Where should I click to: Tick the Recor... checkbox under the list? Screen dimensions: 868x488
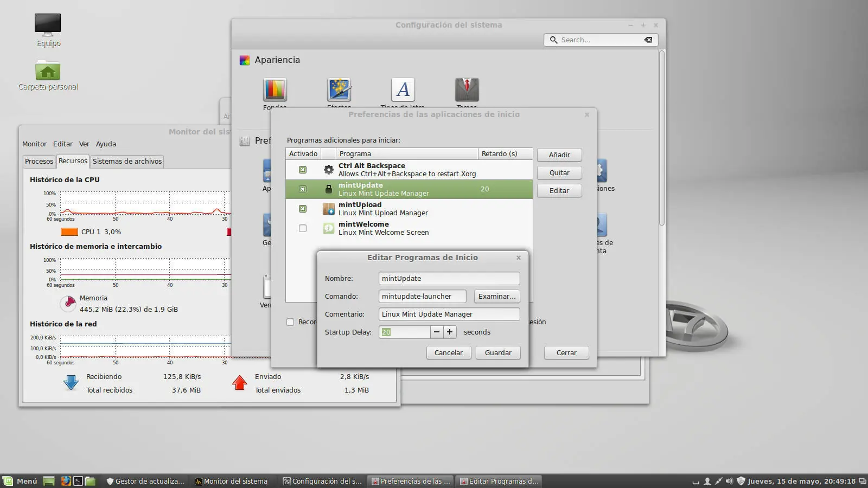[290, 322]
